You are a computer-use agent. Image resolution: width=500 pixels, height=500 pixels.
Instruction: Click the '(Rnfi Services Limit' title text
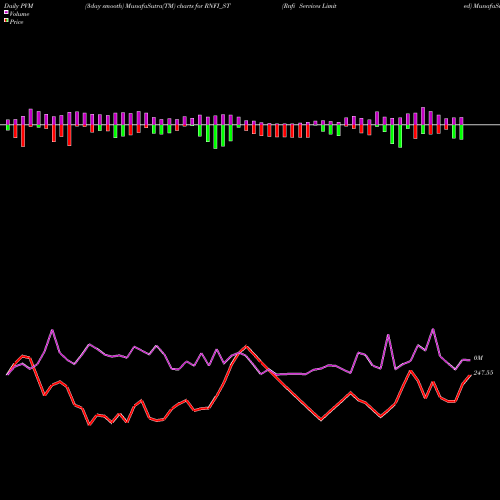point(309,6)
